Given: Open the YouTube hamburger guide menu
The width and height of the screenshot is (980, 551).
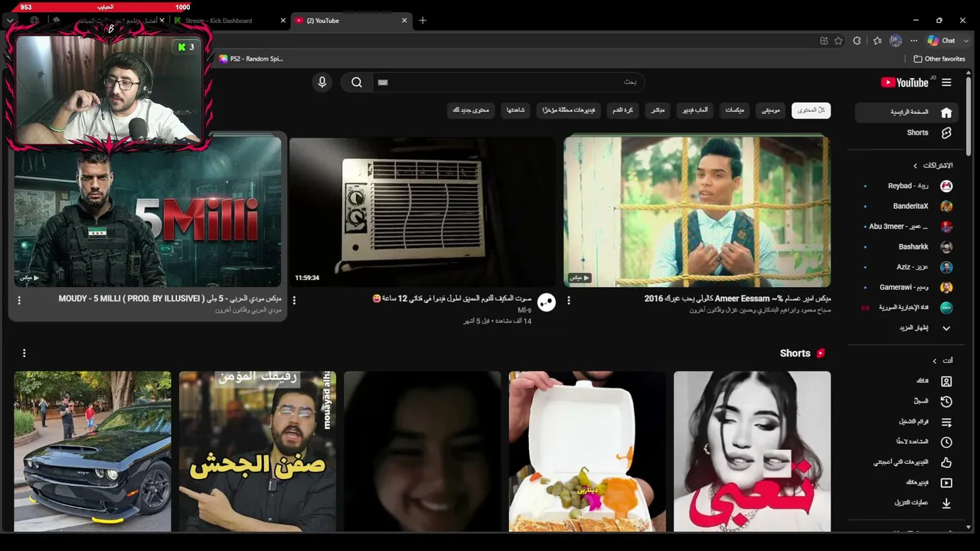Looking at the screenshot, I should point(946,83).
